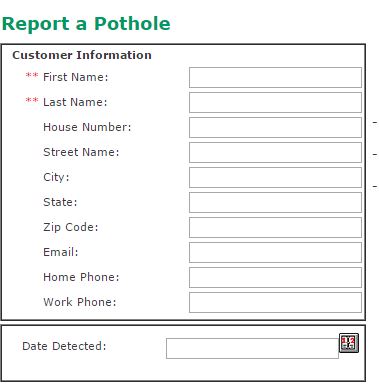Click into the Street Name field
The height and width of the screenshot is (389, 379).
pyautogui.click(x=275, y=152)
